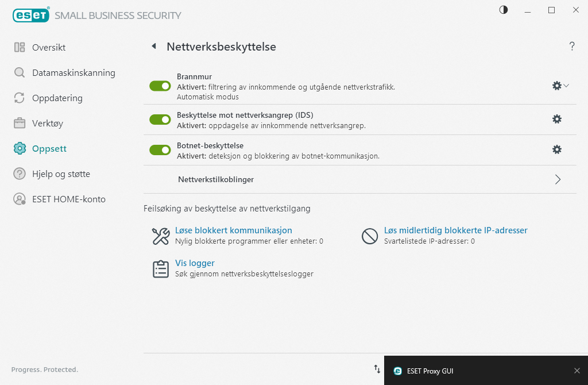Expand the Brannmur gear dropdown chevron
Viewport: 588px width, 385px height.
pos(566,86)
